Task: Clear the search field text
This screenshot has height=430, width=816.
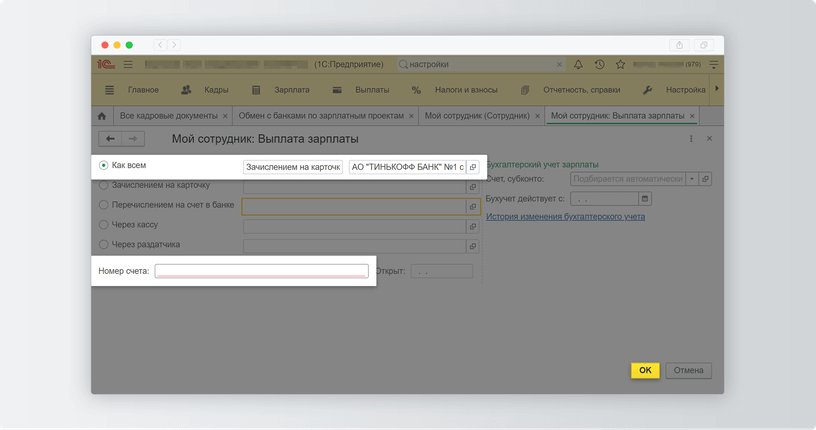Action: pos(559,65)
